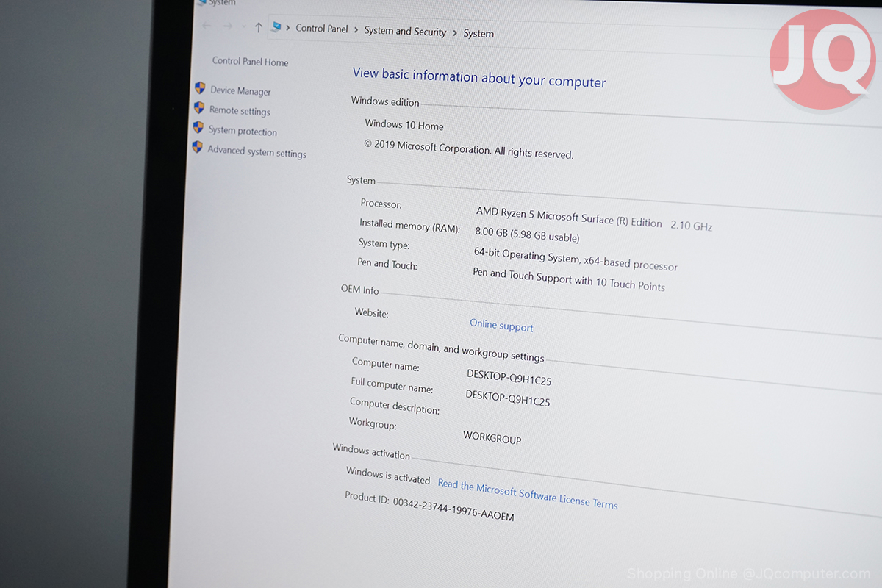Click AMD Ryzen 5 processor value
Viewport: 882px width, 588px height.
coord(569,217)
